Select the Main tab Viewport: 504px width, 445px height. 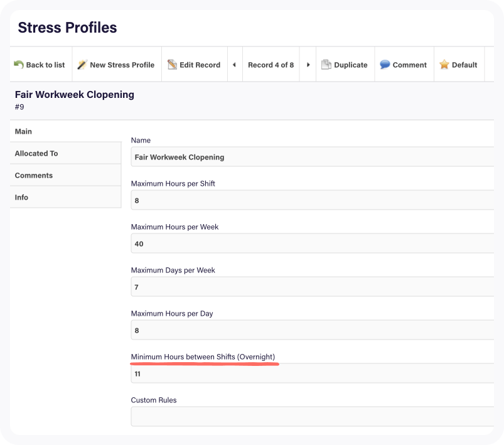point(24,131)
